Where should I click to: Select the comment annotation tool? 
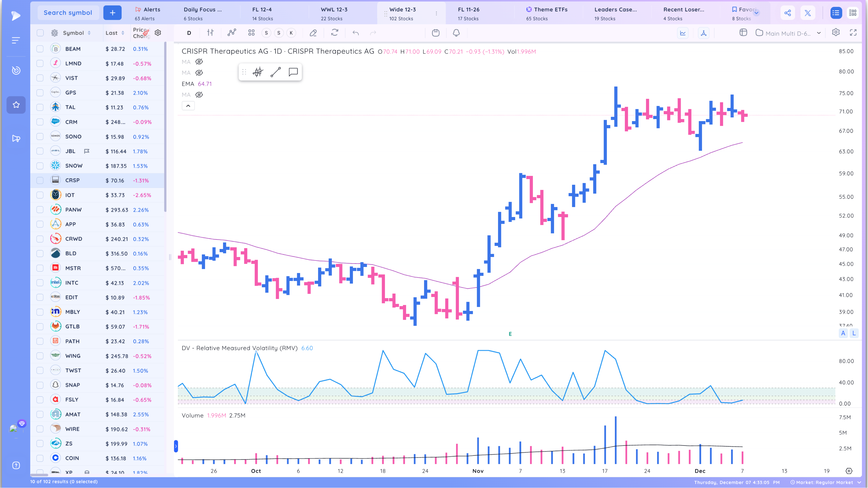[293, 72]
